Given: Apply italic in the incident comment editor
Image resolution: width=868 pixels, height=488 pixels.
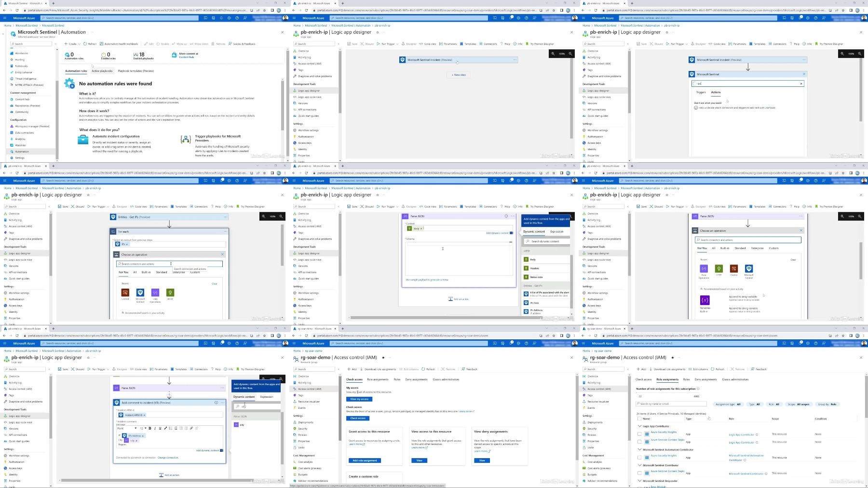Looking at the screenshot, I should tap(155, 428).
